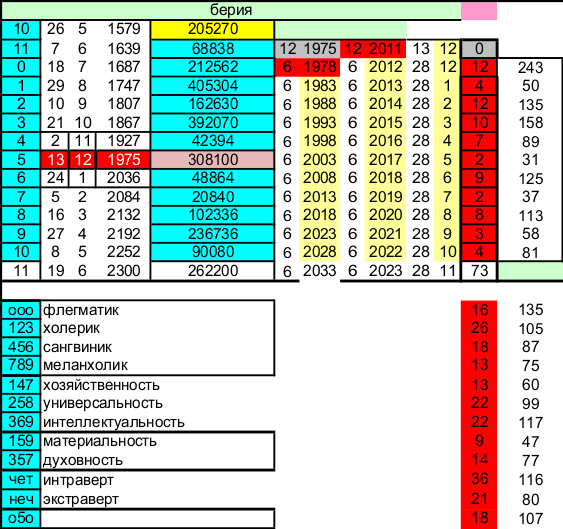Click the меланхолик label cell
Image resolution: width=563 pixels, height=529 pixels.
pyautogui.click(x=158, y=365)
